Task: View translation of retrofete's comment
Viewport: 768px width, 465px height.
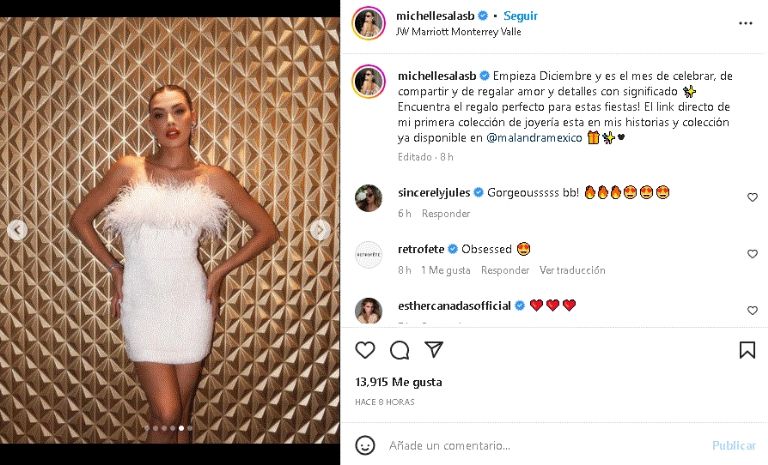Action: click(x=572, y=270)
